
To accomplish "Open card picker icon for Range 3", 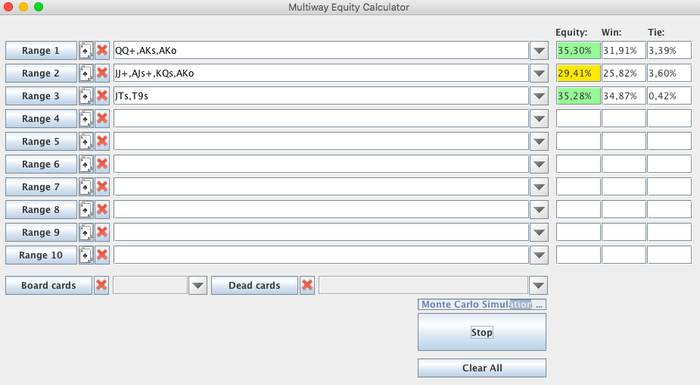I will 86,96.
